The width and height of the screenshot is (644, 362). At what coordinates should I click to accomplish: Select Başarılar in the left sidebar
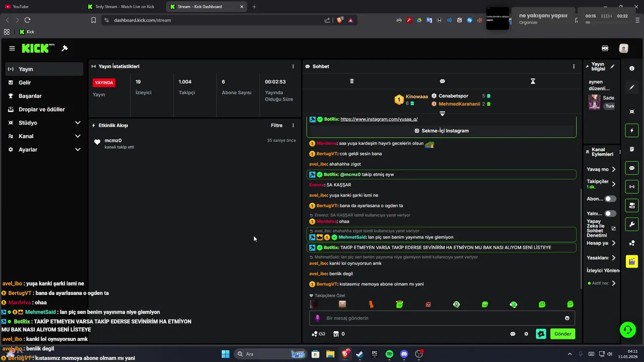click(44, 96)
